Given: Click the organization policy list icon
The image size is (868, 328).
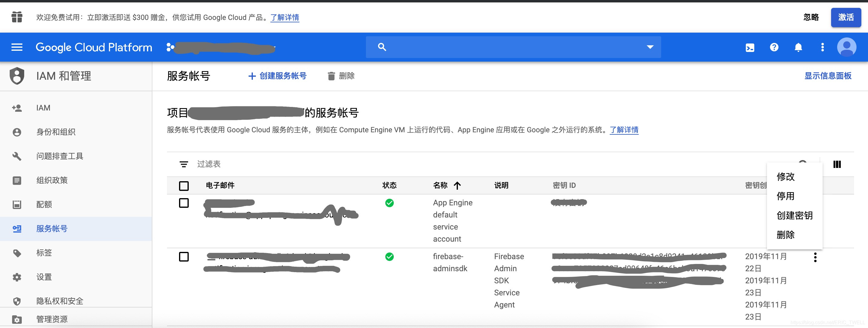Looking at the screenshot, I should pyautogui.click(x=17, y=180).
